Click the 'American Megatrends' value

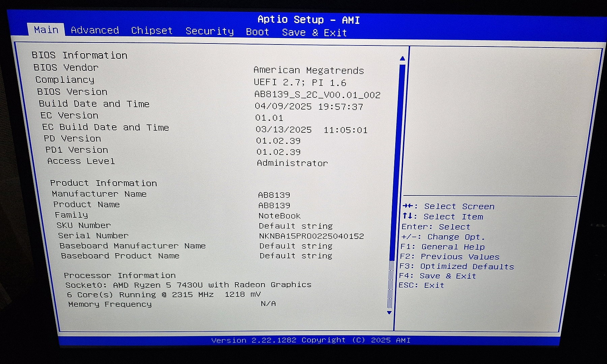point(309,70)
